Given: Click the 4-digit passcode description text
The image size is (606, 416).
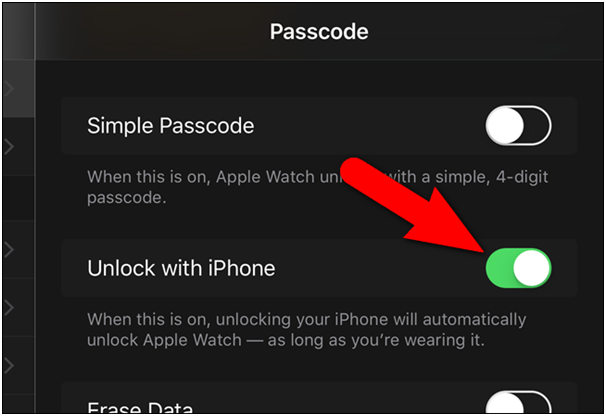Looking at the screenshot, I should pyautogui.click(x=317, y=187).
